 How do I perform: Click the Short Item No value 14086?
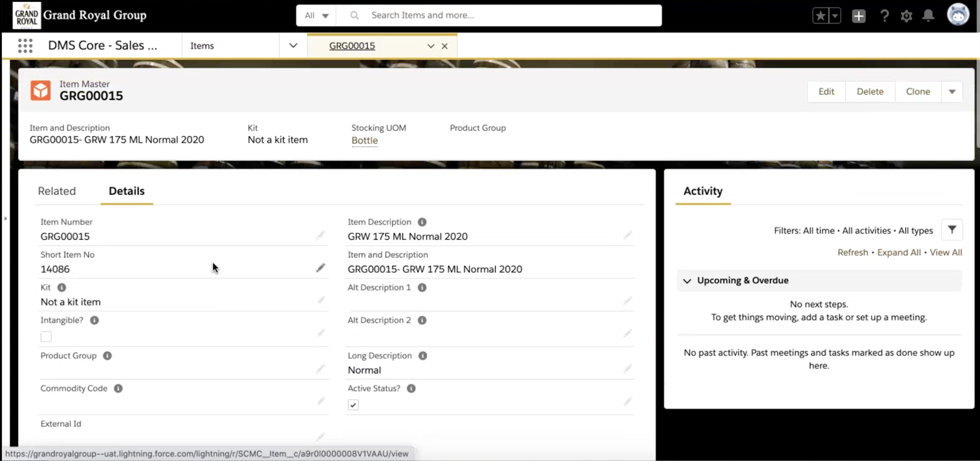55,269
